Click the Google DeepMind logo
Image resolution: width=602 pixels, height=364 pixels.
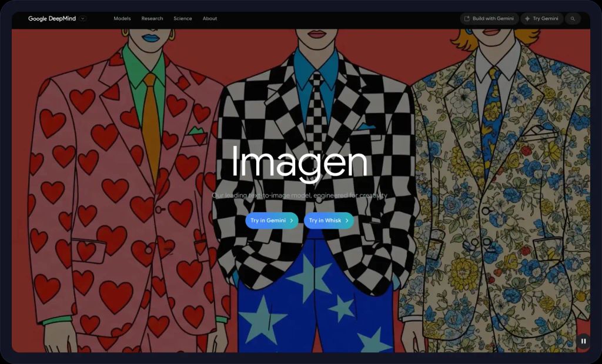coord(52,18)
